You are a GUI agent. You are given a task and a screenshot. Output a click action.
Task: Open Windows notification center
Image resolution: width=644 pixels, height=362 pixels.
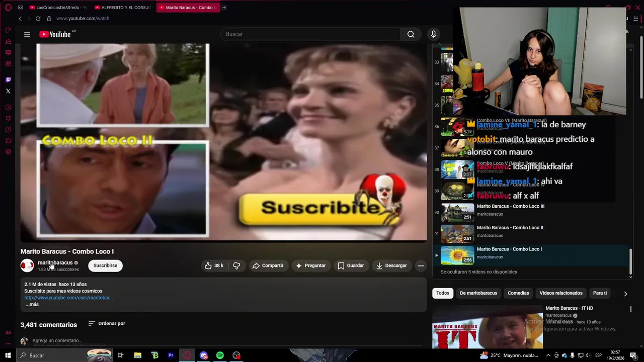point(633,355)
